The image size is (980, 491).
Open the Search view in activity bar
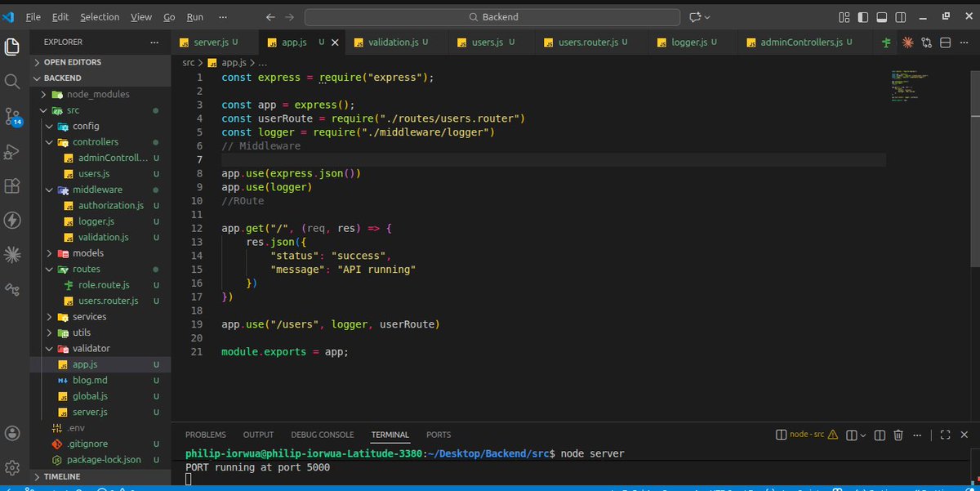(x=12, y=82)
